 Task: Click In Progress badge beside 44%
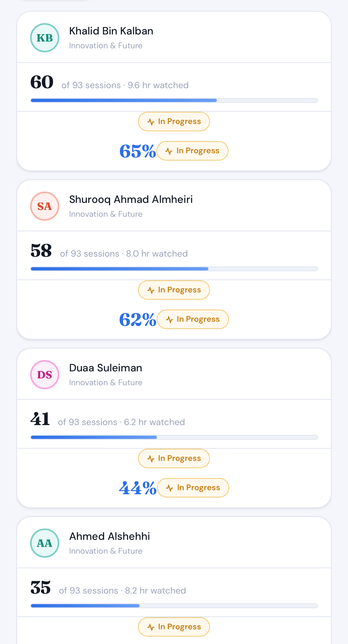coord(193,488)
